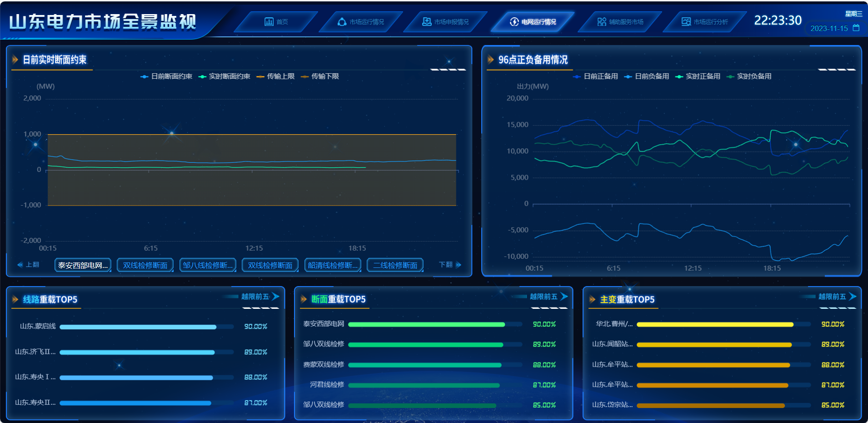868x423 pixels.
Task: Select 二线检修断面 button
Action: coord(395,265)
